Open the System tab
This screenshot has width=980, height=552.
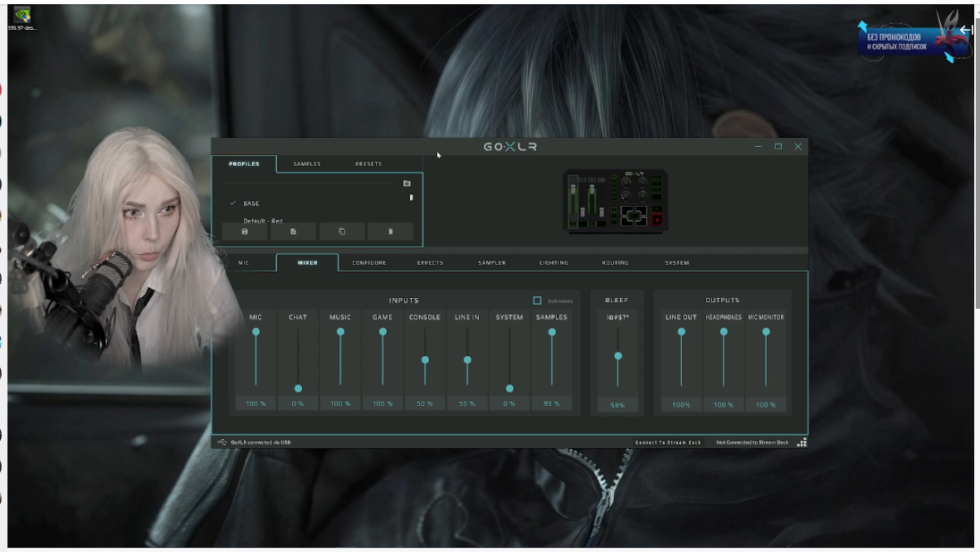click(x=677, y=262)
